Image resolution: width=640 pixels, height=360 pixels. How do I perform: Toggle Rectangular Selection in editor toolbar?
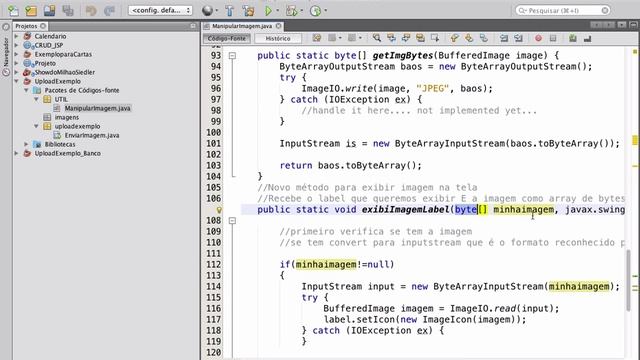[x=435, y=38]
